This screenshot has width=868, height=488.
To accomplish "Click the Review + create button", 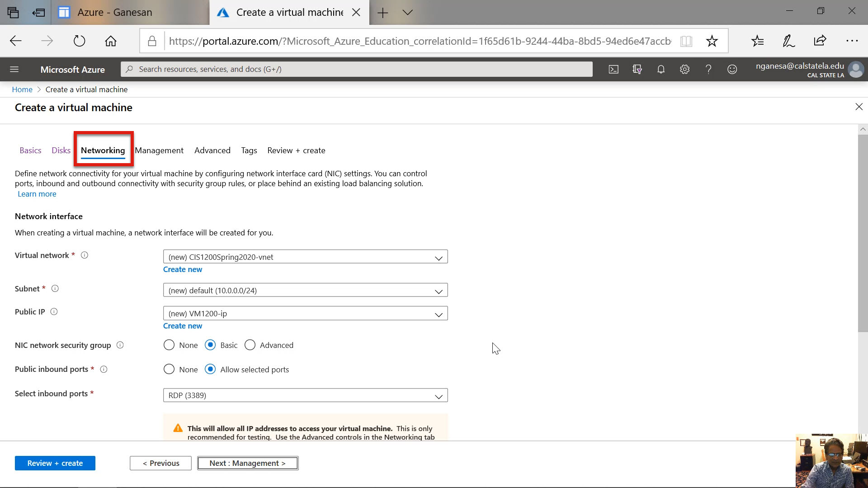I will 55,463.
